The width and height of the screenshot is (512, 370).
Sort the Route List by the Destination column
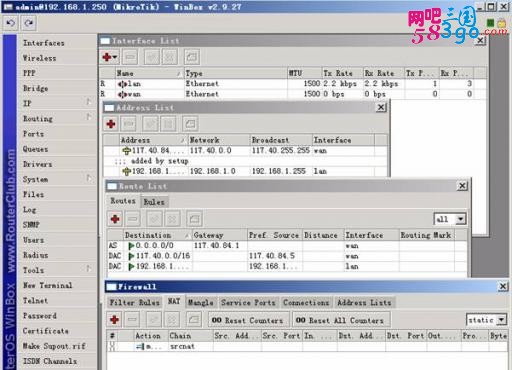point(157,235)
